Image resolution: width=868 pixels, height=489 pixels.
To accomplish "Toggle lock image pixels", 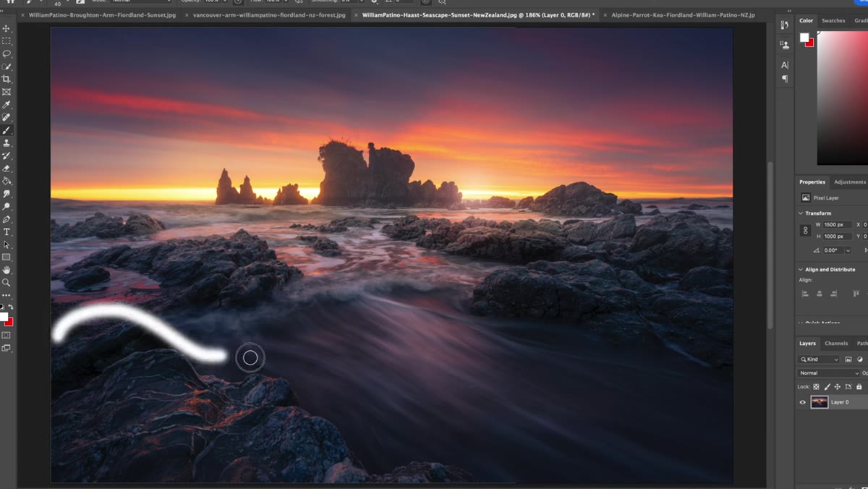I will (x=827, y=387).
